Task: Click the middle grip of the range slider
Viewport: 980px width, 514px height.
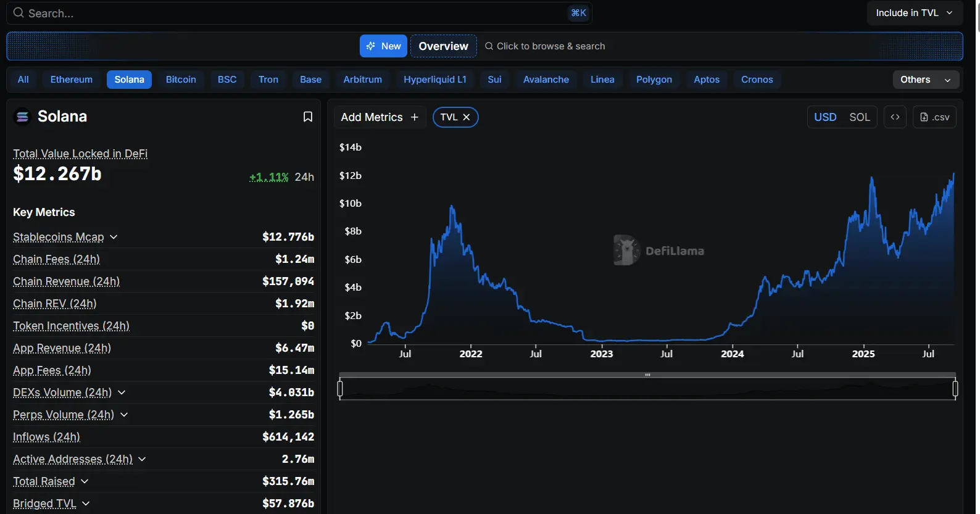Action: (647, 375)
